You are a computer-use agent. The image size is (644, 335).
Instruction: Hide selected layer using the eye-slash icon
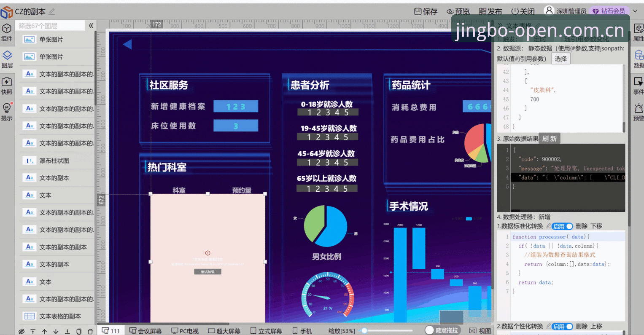22,332
